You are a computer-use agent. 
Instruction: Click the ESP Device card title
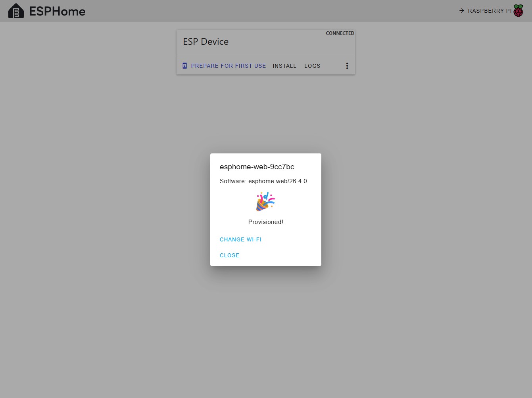point(206,42)
